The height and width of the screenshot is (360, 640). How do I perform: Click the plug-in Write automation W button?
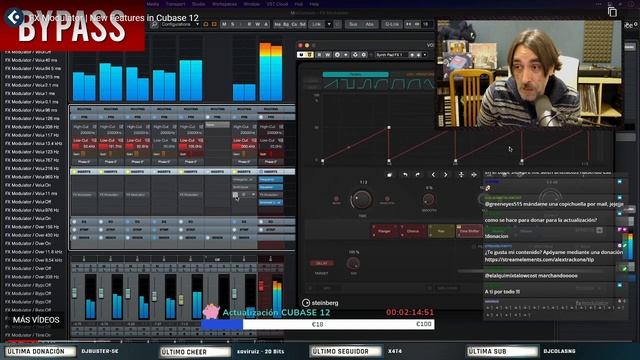327,55
